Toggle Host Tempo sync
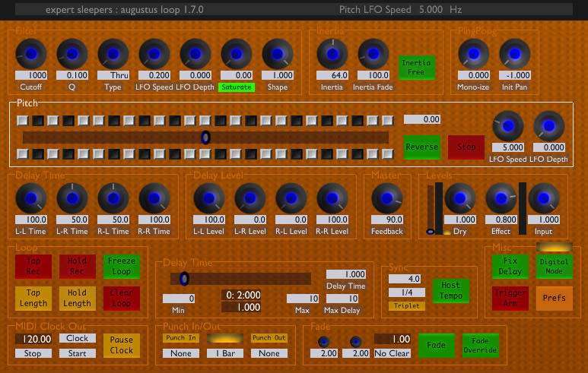 click(451, 291)
